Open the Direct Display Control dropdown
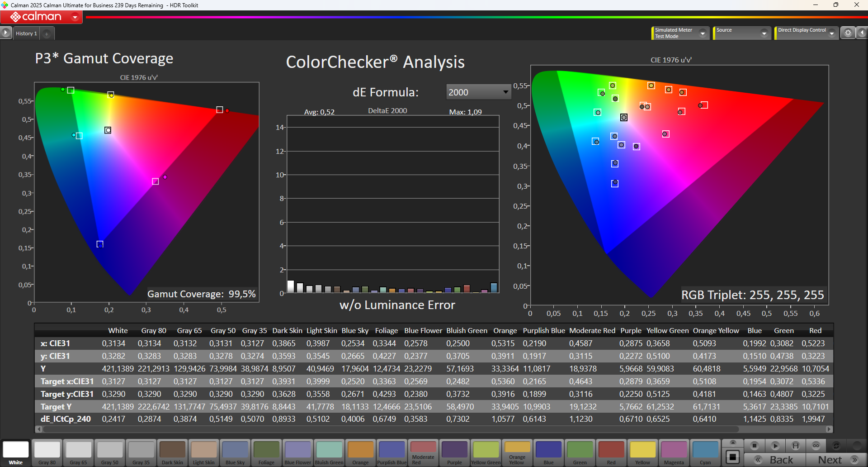Screen dimensions: 868x467 pyautogui.click(x=806, y=33)
